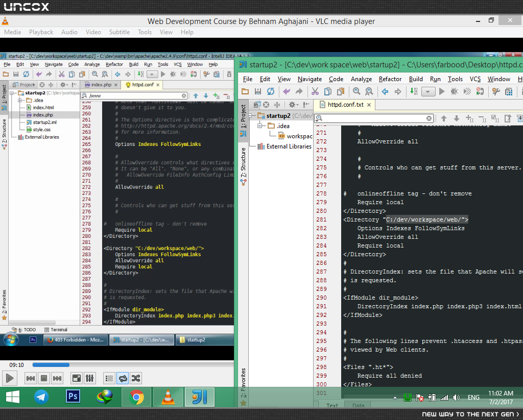Click Replace icon in front IntelliJ toolbar

coord(369,91)
